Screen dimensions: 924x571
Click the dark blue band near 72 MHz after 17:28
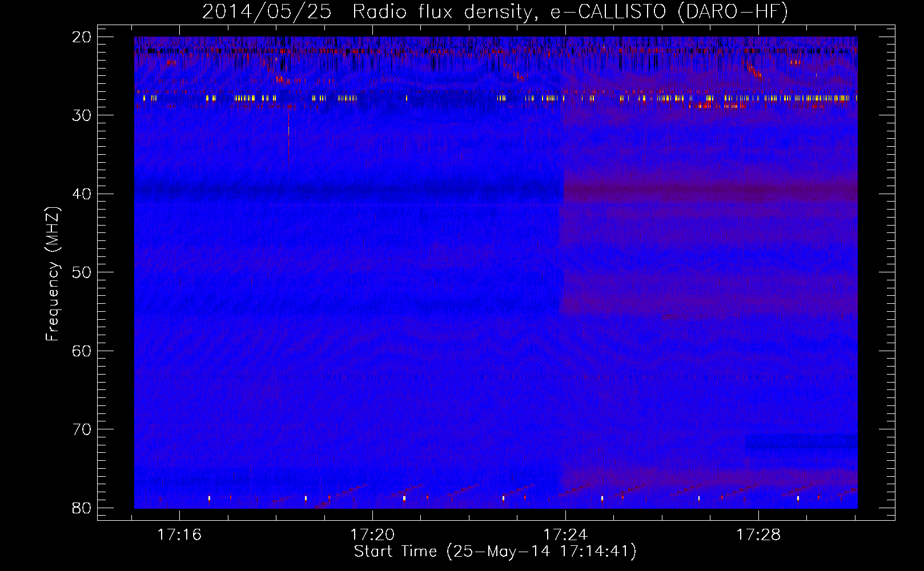[801, 441]
